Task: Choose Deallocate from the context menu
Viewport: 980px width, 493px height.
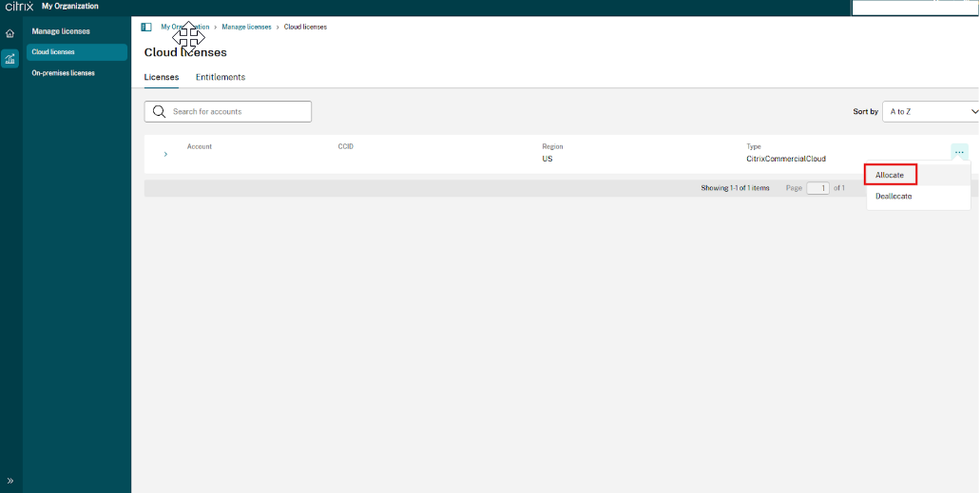Action: tap(894, 197)
